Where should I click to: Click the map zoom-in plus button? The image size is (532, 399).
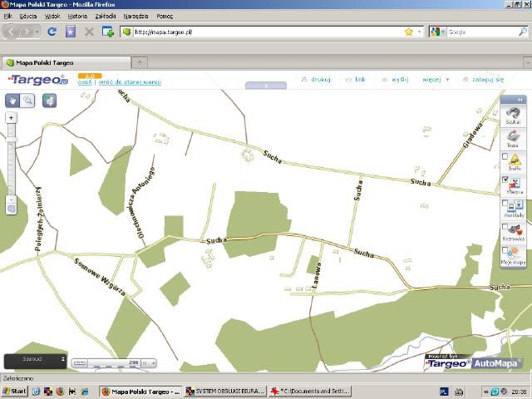[x=11, y=118]
